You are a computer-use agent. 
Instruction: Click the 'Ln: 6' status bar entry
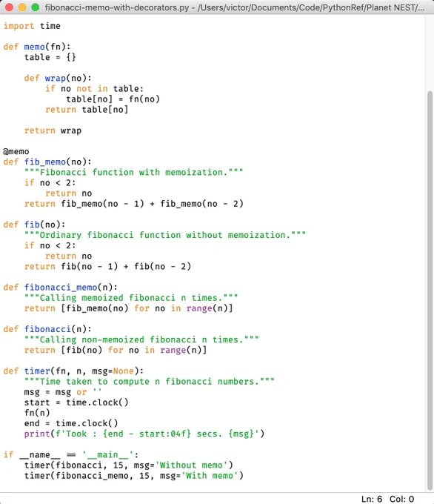tap(372, 499)
